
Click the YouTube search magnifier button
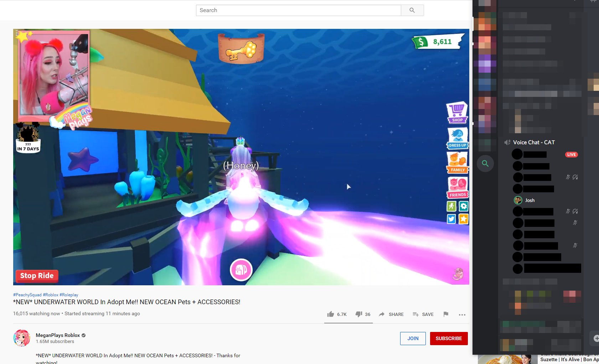[412, 10]
